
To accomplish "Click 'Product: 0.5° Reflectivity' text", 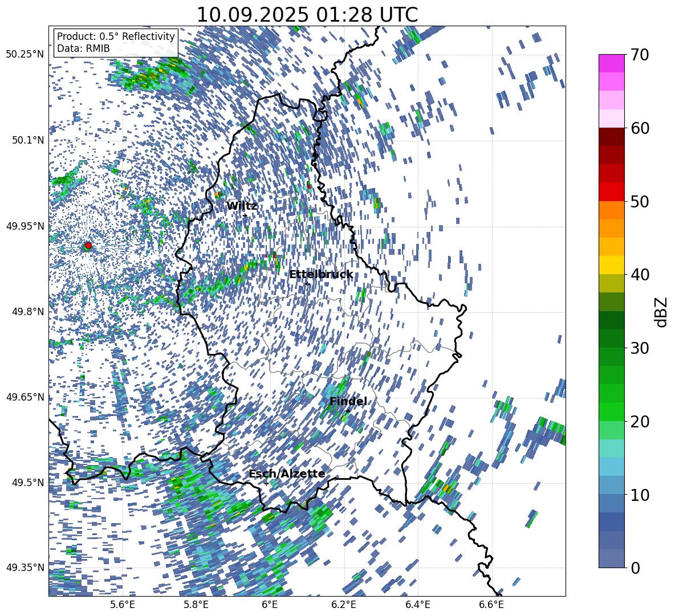I will point(116,36).
